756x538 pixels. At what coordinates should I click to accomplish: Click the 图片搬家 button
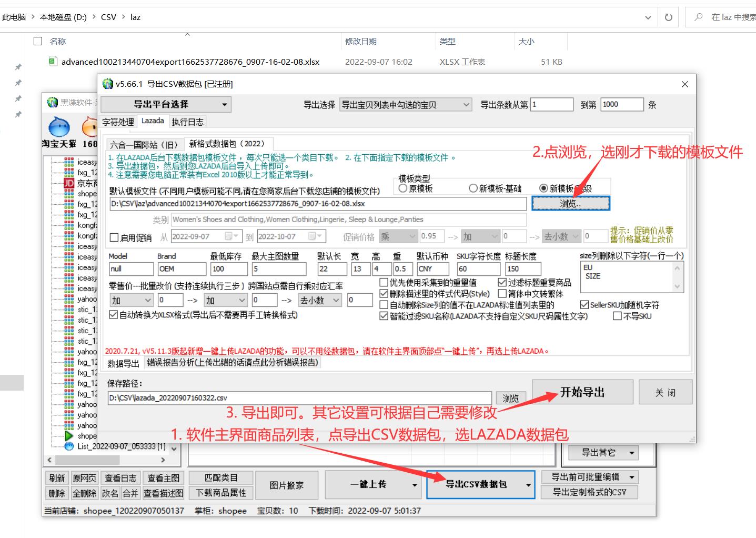point(287,485)
